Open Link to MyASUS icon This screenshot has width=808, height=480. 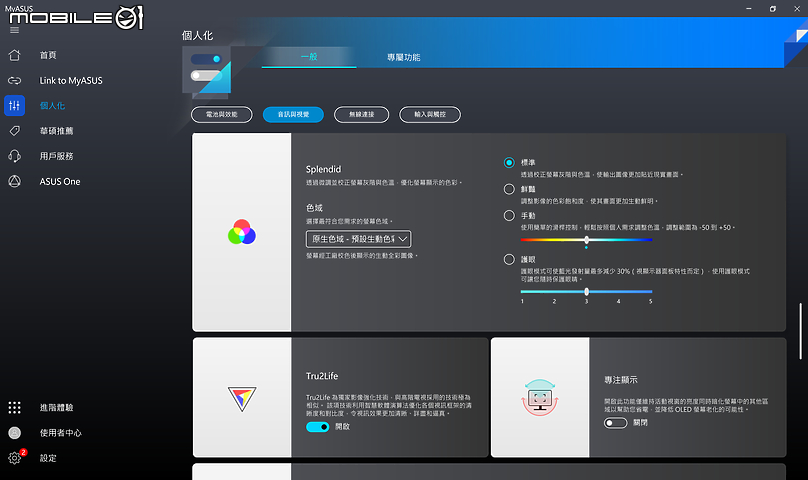(x=14, y=80)
